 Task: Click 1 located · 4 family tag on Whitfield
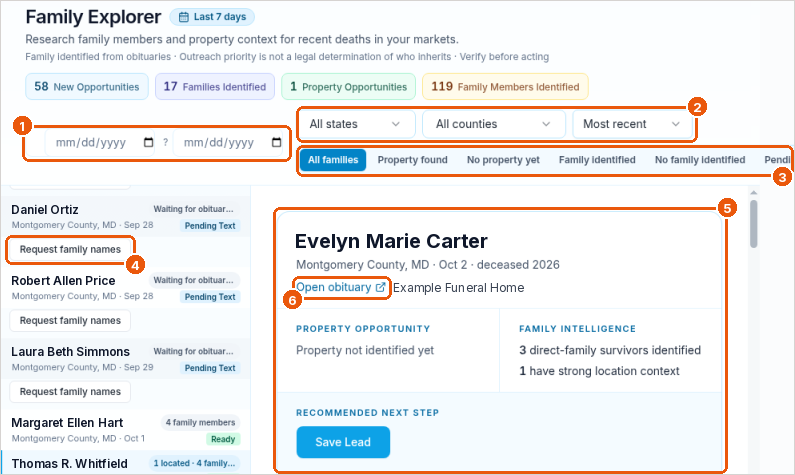click(x=194, y=463)
